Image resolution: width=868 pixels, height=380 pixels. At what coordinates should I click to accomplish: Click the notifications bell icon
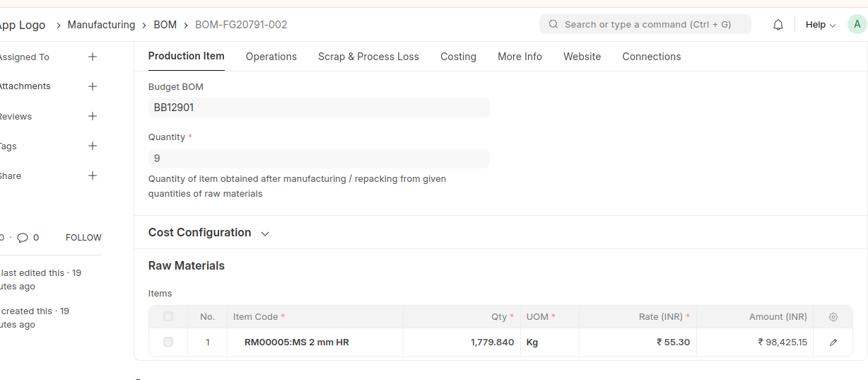coord(778,25)
